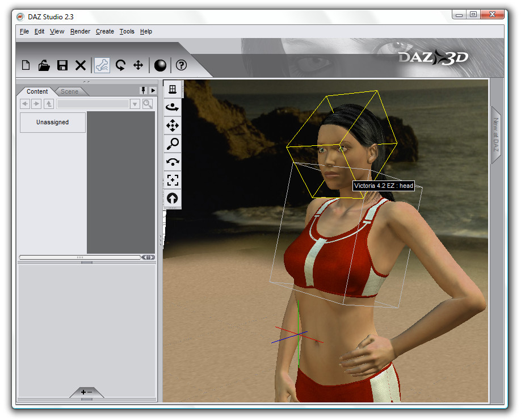Maximize the DAZ Studio window
Screen dimensions: 525x420
[473, 14]
